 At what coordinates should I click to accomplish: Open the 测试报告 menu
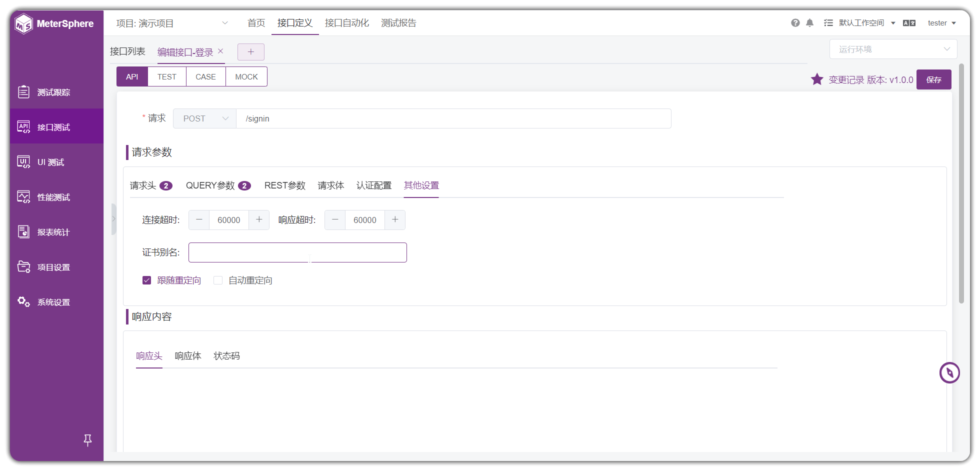[398, 23]
